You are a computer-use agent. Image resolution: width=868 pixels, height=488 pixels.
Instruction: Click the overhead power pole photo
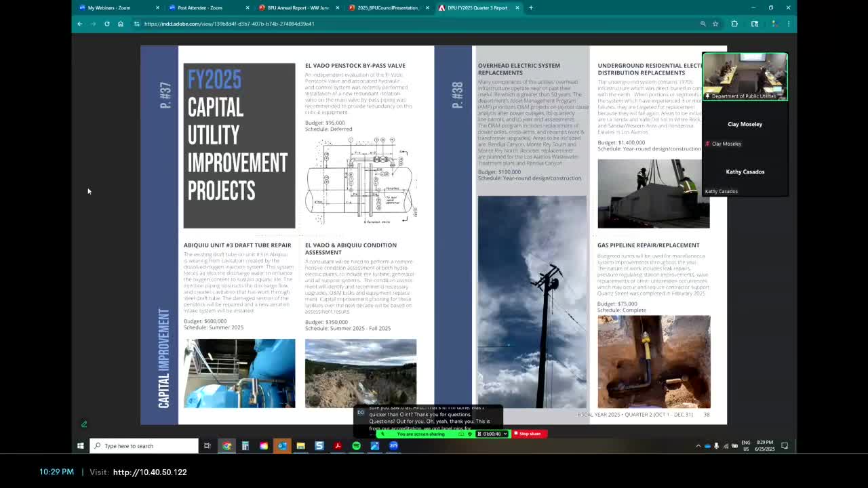coord(532,302)
